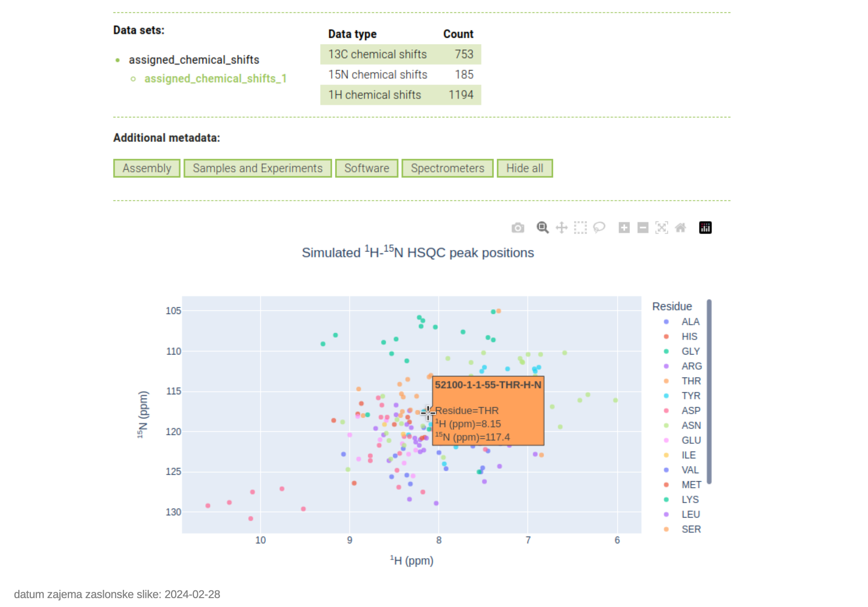This screenshot has width=868, height=607.
Task: Choose the Box Select tool
Action: 580,228
